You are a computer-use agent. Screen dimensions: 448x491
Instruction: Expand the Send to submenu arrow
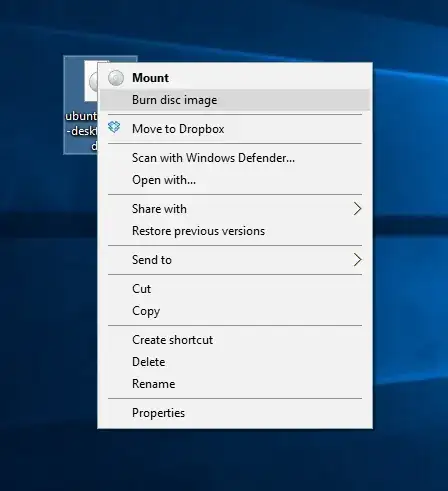click(x=357, y=260)
